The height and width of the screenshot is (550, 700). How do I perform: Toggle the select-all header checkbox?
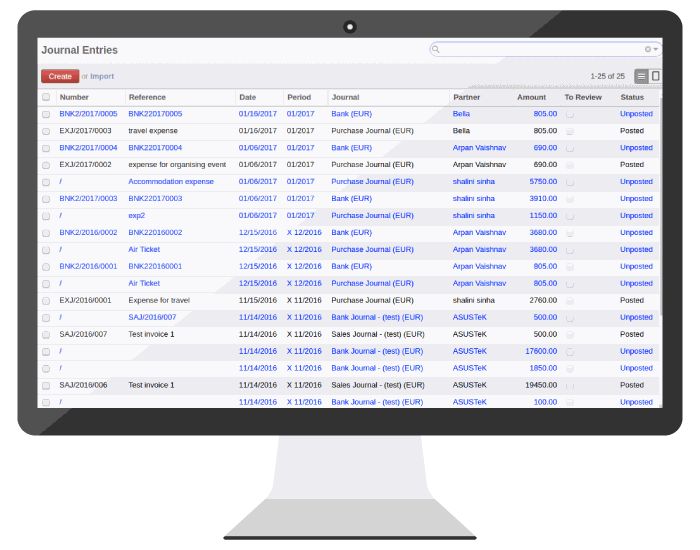(x=46, y=97)
